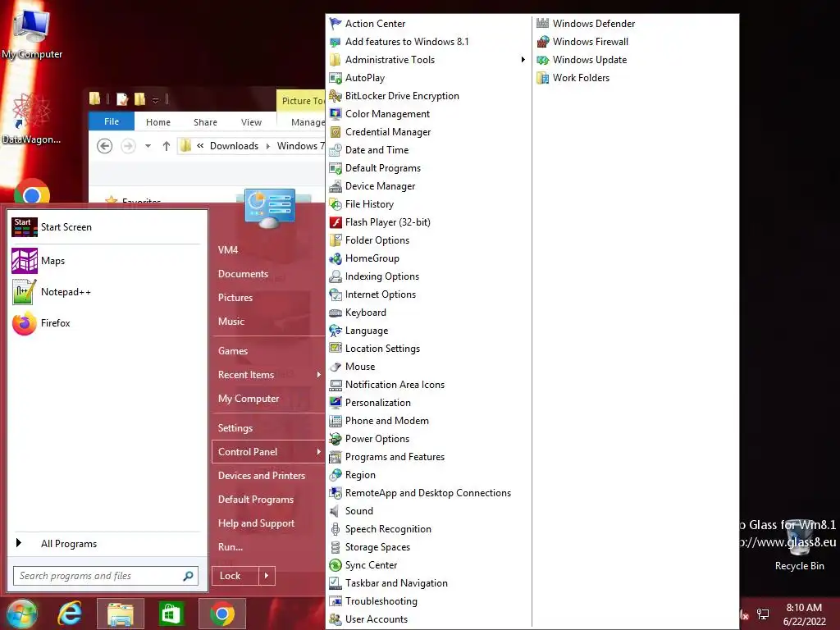Expand the Recent Items submenu arrow

click(x=319, y=374)
